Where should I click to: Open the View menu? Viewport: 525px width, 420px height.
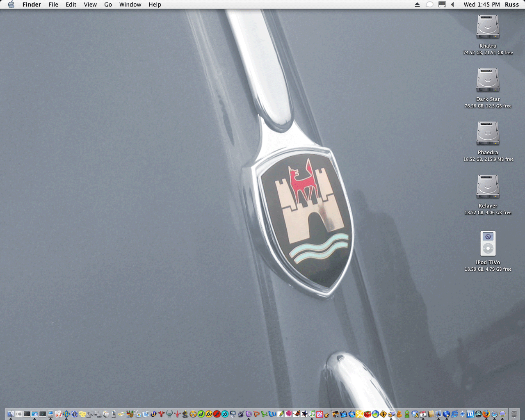coord(90,5)
